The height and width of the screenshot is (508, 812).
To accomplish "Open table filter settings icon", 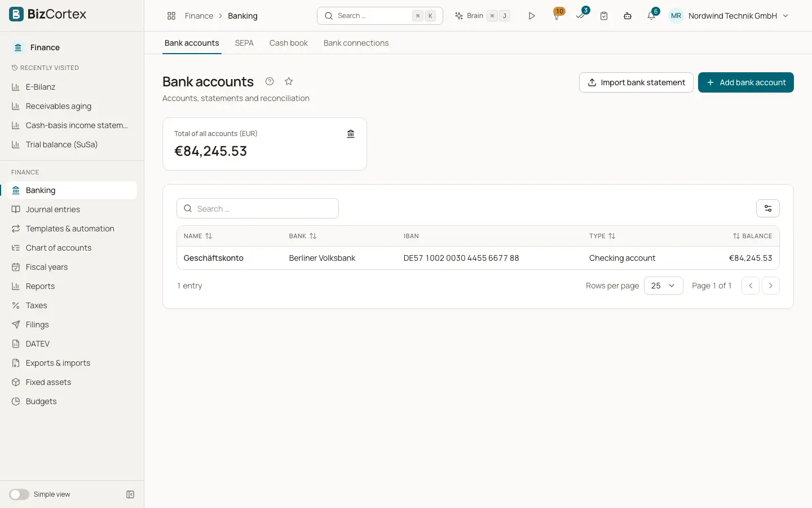I will (768, 208).
